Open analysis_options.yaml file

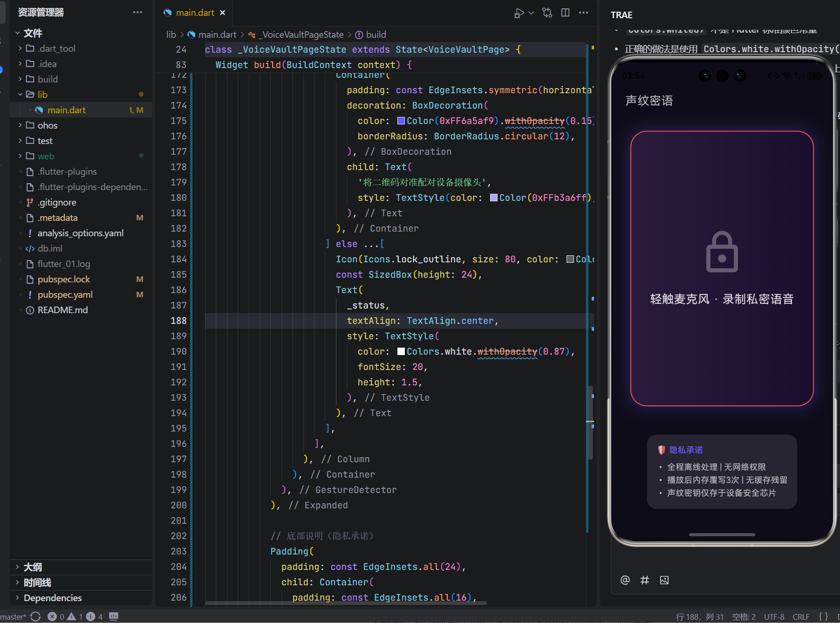tap(81, 233)
